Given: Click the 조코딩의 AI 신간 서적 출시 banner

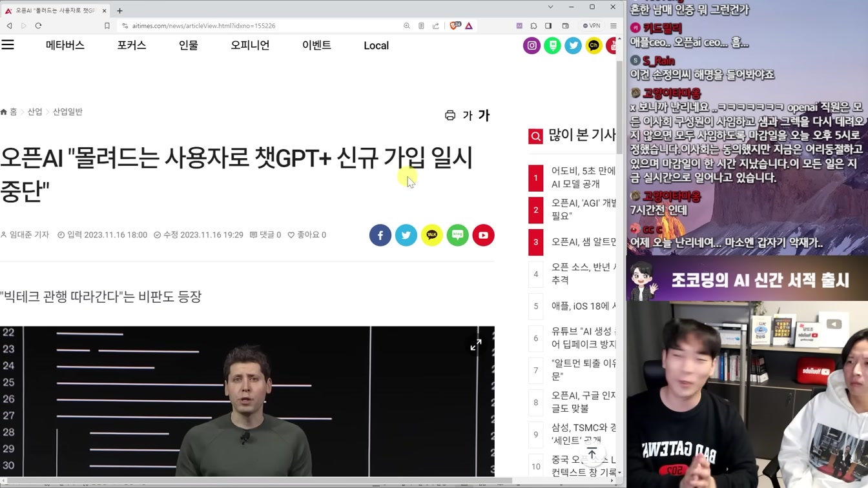Looking at the screenshot, I should (747, 280).
